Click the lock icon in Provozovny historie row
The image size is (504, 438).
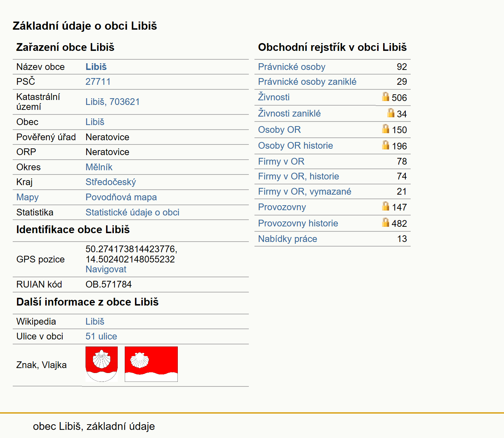point(386,222)
